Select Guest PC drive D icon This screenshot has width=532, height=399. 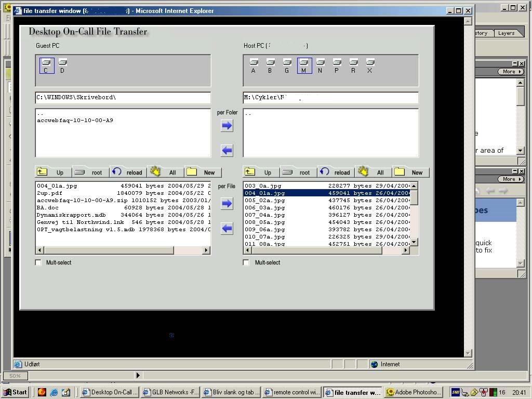[62, 66]
